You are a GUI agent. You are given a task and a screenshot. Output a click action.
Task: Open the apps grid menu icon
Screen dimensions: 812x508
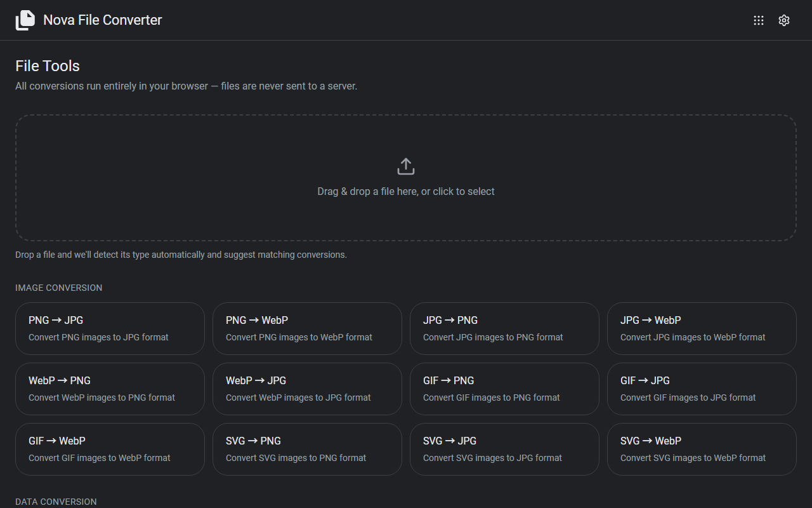pyautogui.click(x=759, y=20)
